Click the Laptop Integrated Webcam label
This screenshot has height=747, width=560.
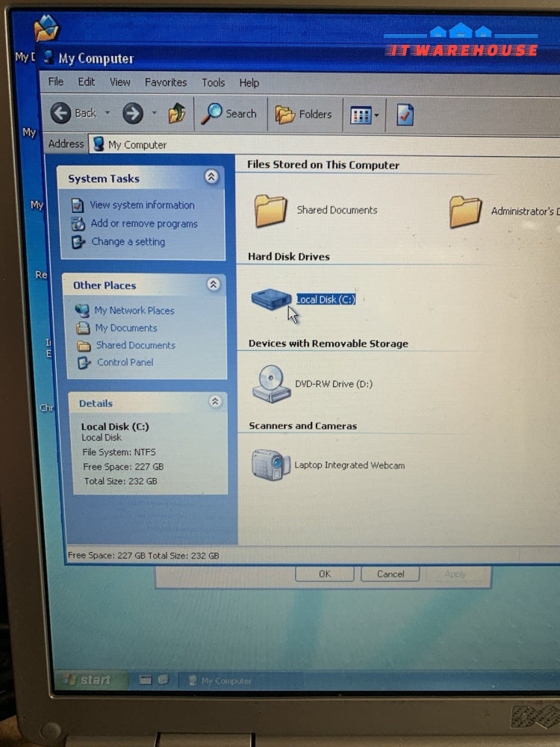(x=349, y=465)
